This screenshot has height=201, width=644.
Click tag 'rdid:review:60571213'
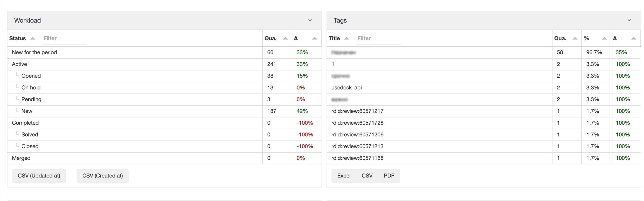pyautogui.click(x=357, y=147)
